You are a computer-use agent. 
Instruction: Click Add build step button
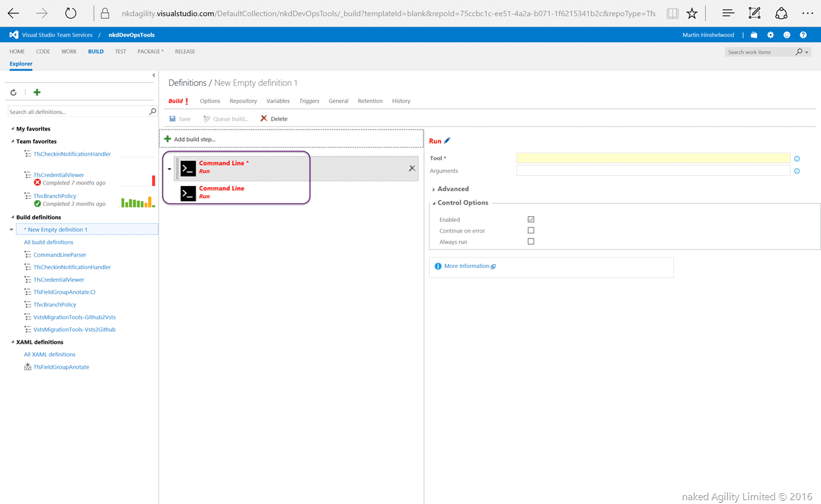[x=190, y=139]
